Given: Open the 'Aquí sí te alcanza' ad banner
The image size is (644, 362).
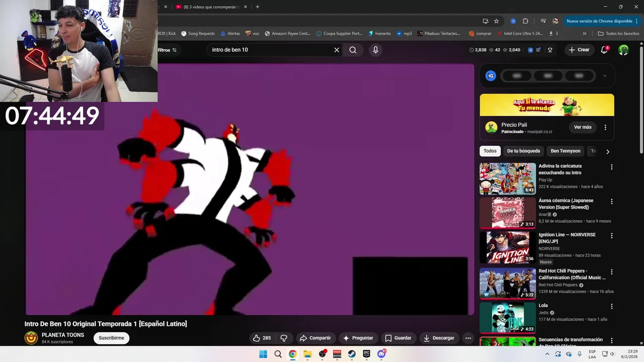Looking at the screenshot, I should click(x=547, y=105).
